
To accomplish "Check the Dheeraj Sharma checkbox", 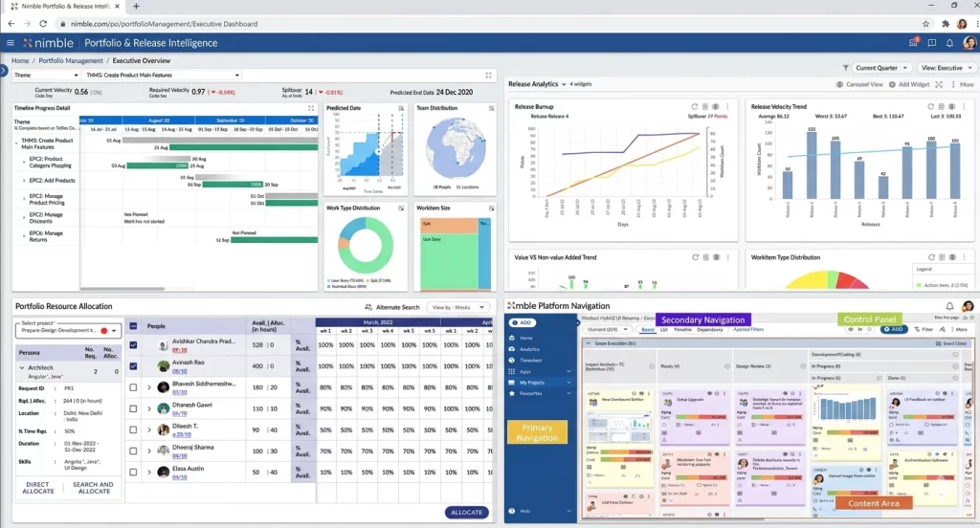I will tap(133, 451).
